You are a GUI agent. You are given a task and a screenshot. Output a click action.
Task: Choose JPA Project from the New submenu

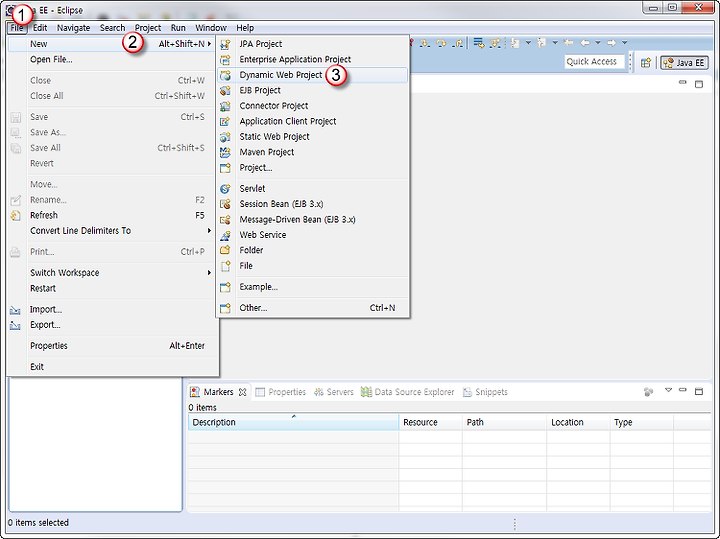click(312, 44)
